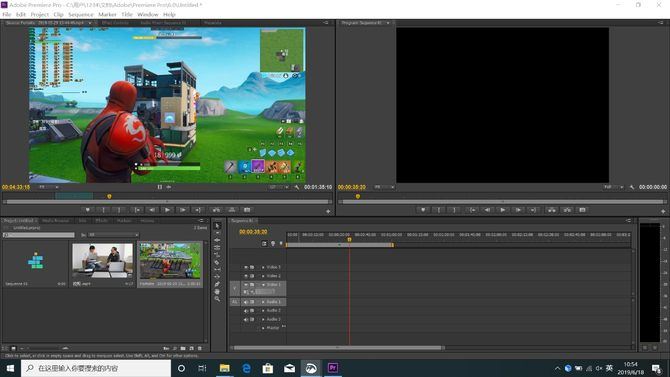Click Overwrite in the Source monitor

232,210
